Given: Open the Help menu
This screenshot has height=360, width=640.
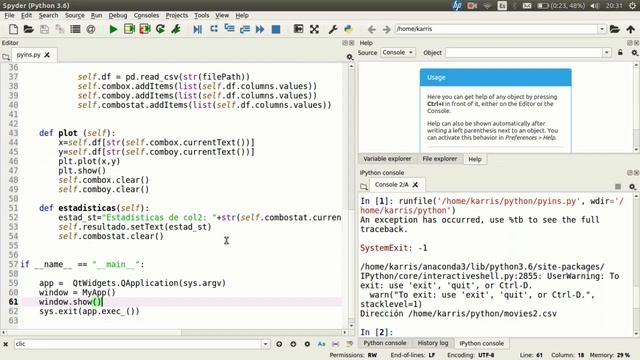Looking at the screenshot, I should tap(242, 15).
